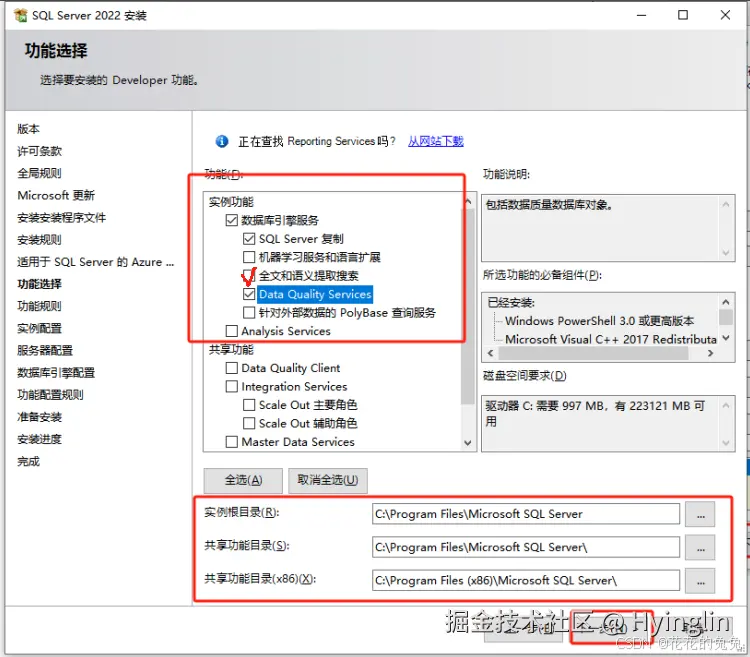Image resolution: width=750 pixels, height=657 pixels.
Task: Tick the Scale Out 主要角色 checkbox
Action: point(249,405)
